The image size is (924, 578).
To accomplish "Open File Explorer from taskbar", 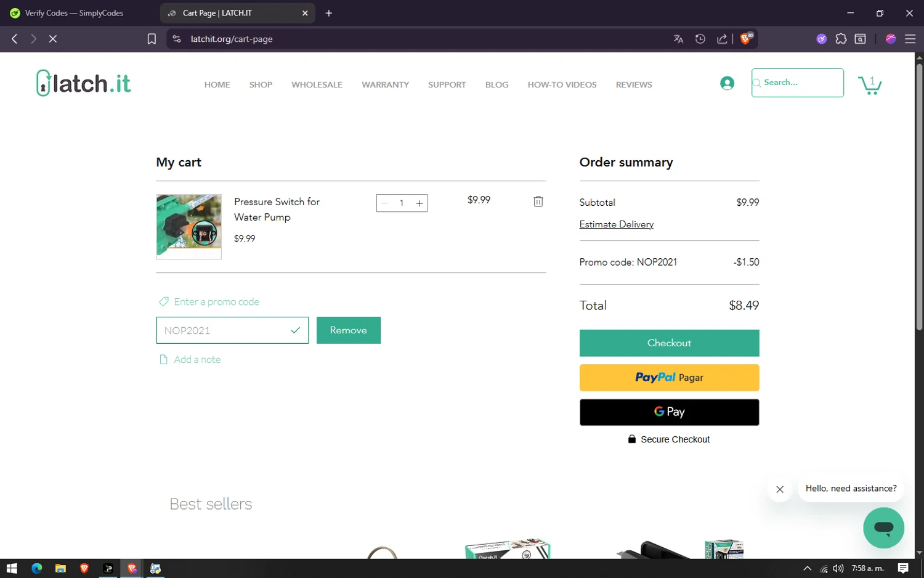I will 60,568.
